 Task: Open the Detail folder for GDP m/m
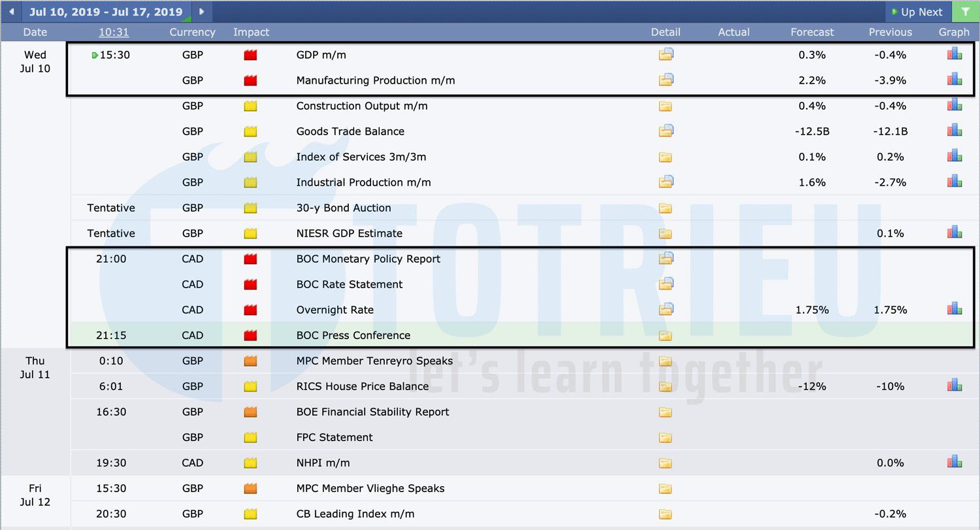(666, 54)
